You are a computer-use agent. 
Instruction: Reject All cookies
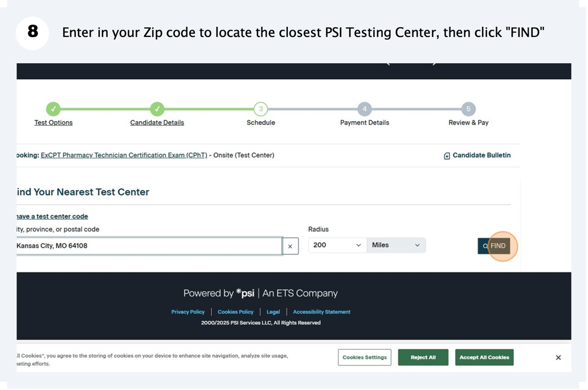(x=423, y=358)
